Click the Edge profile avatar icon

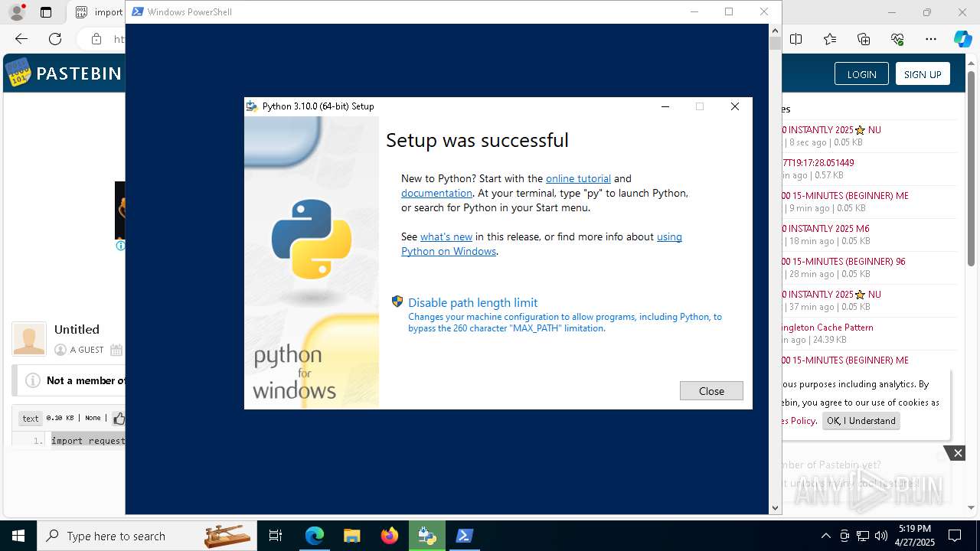coord(17,12)
